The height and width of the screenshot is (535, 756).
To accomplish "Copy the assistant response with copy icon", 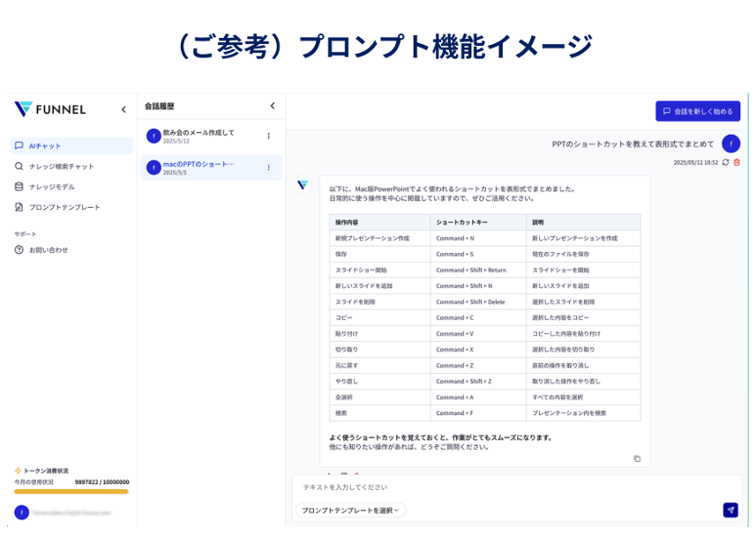I will (638, 458).
